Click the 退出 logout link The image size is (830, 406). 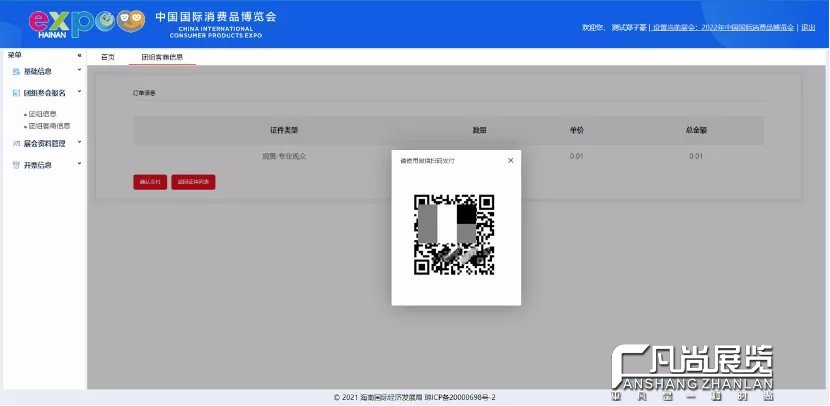(x=808, y=27)
